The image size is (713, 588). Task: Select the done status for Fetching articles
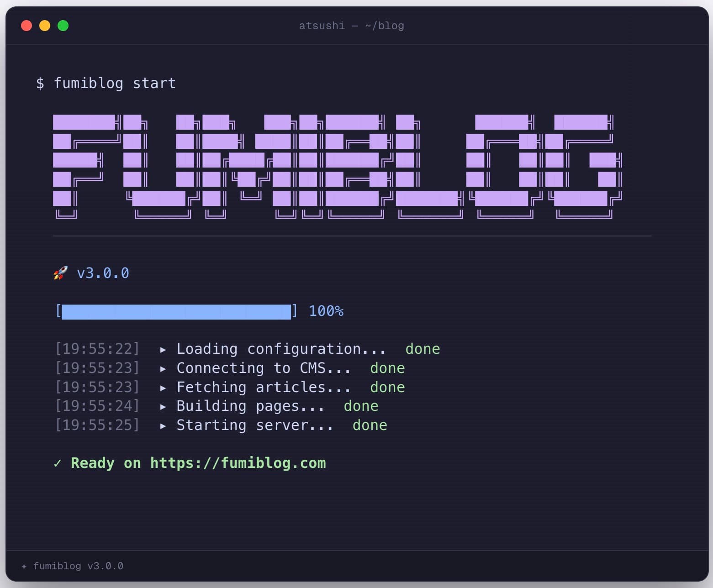coord(387,387)
